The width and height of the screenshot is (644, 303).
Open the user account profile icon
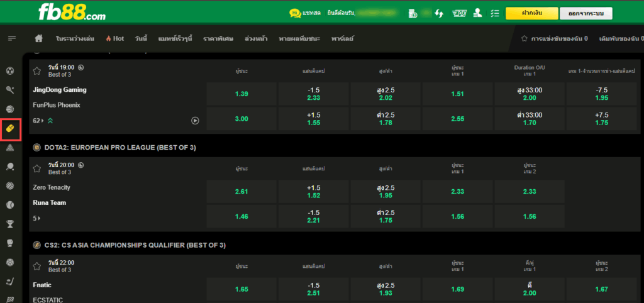(x=477, y=13)
